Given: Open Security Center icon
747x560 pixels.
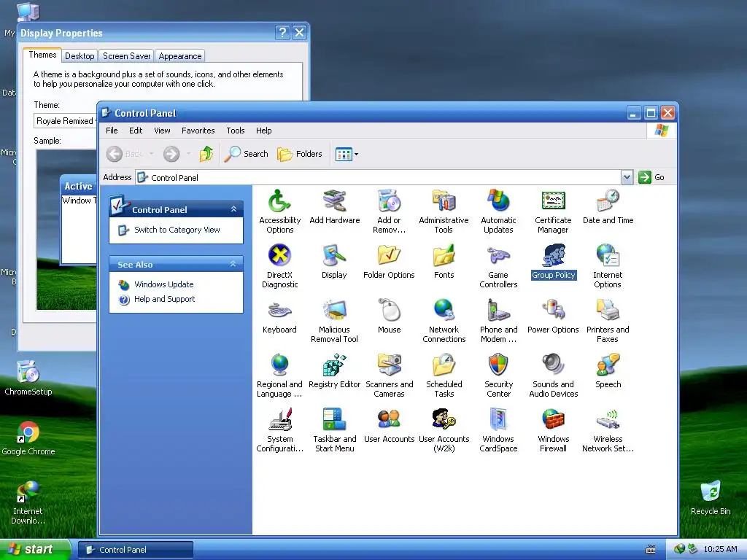Looking at the screenshot, I should tap(498, 365).
